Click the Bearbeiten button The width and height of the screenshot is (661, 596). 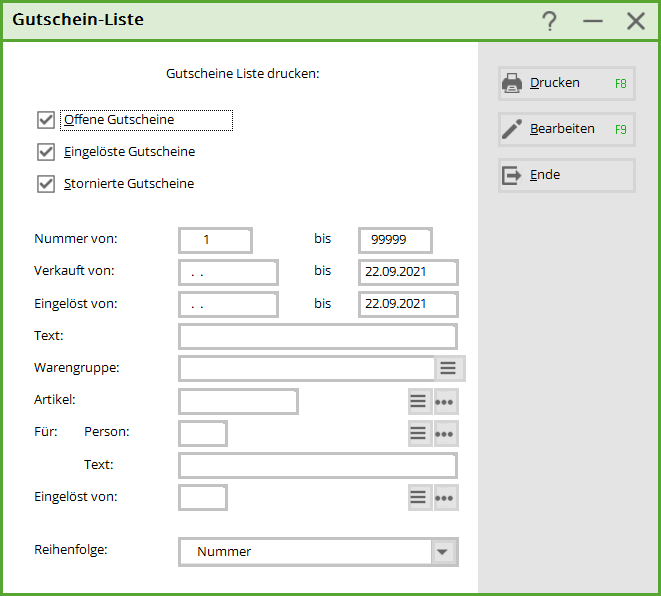click(566, 129)
